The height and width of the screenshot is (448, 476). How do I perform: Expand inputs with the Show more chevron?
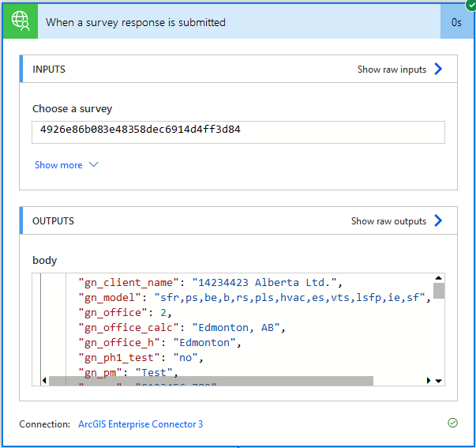click(x=94, y=165)
